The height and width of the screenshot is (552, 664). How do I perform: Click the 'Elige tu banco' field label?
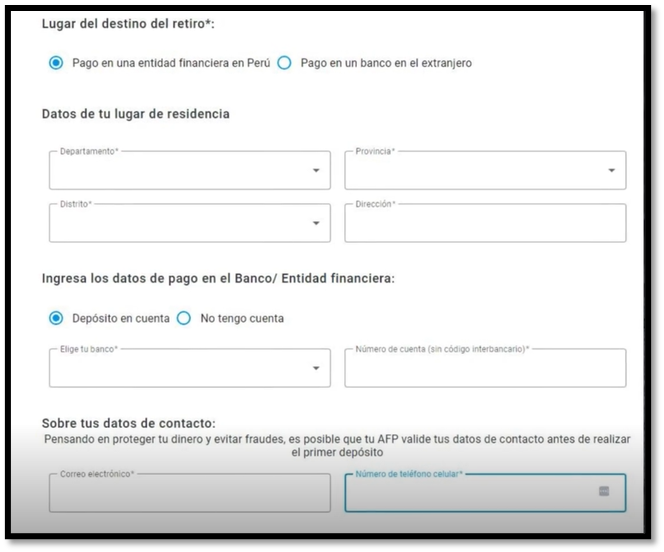(88, 349)
